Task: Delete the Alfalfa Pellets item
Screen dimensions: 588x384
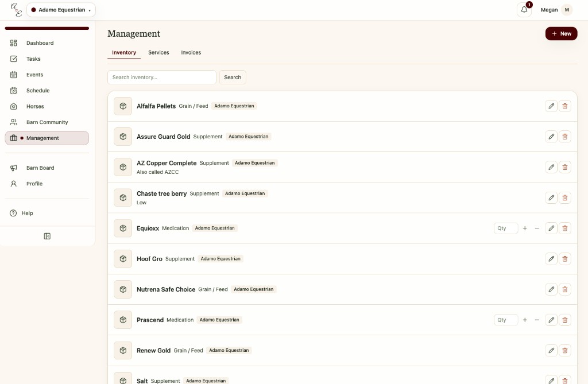Action: click(565, 106)
